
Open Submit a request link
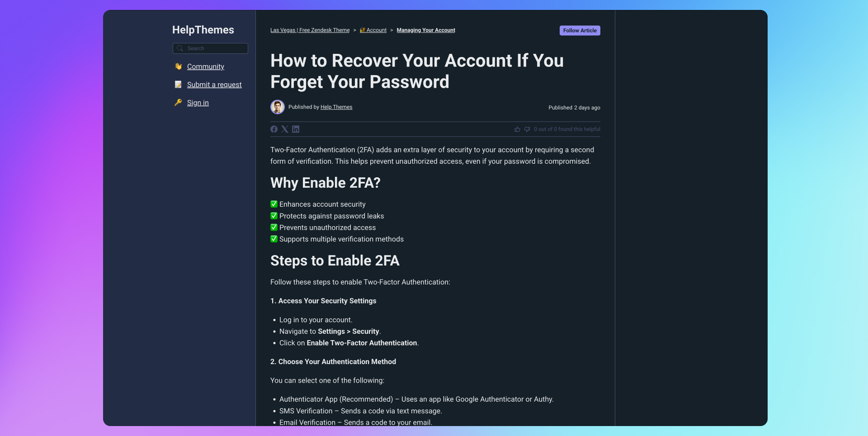pyautogui.click(x=214, y=85)
